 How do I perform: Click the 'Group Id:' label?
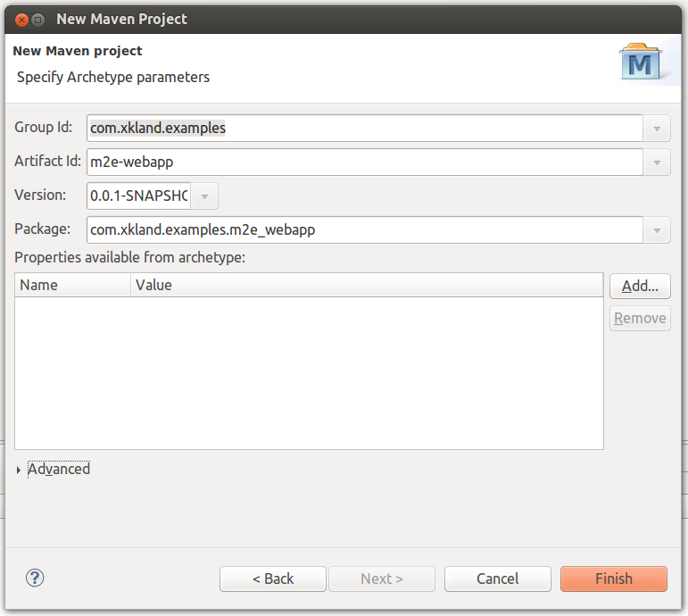point(44,128)
